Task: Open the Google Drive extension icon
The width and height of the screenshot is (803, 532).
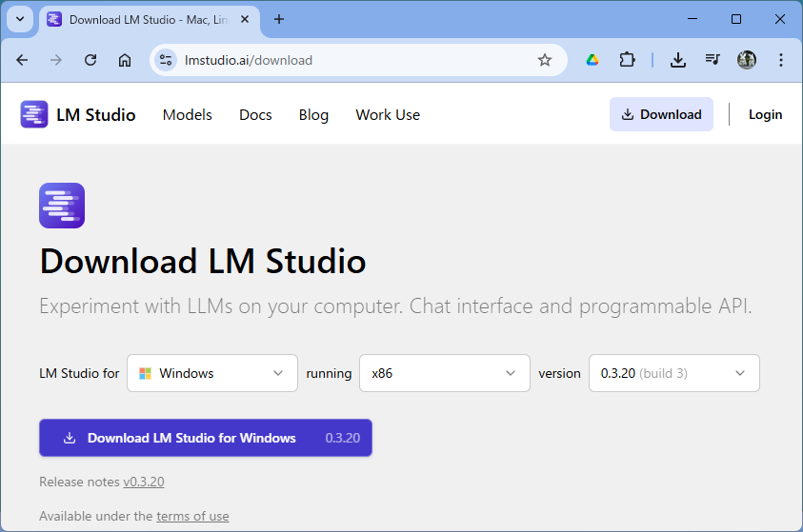Action: (x=592, y=60)
